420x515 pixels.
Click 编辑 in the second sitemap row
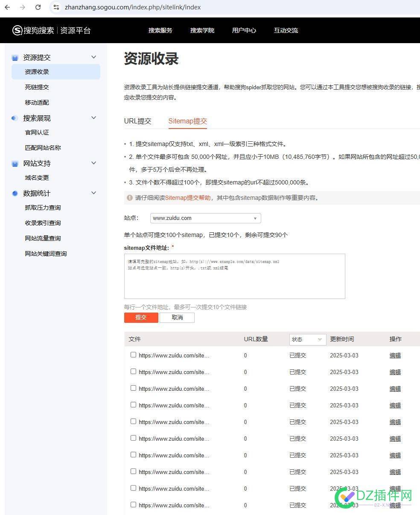[x=395, y=372]
